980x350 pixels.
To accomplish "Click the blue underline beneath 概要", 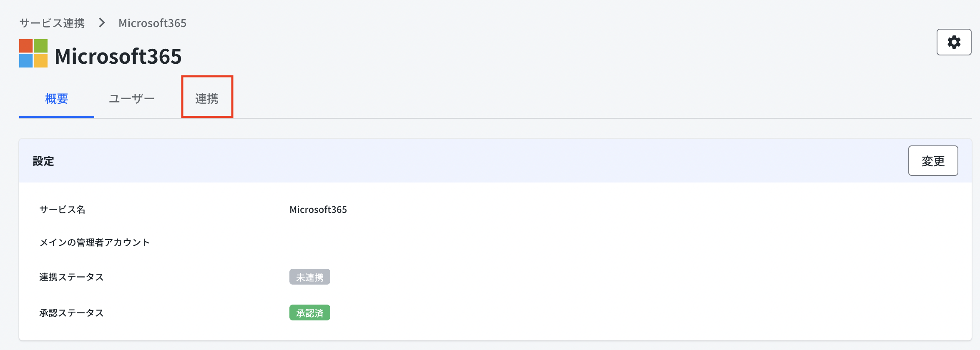I will 57,117.
